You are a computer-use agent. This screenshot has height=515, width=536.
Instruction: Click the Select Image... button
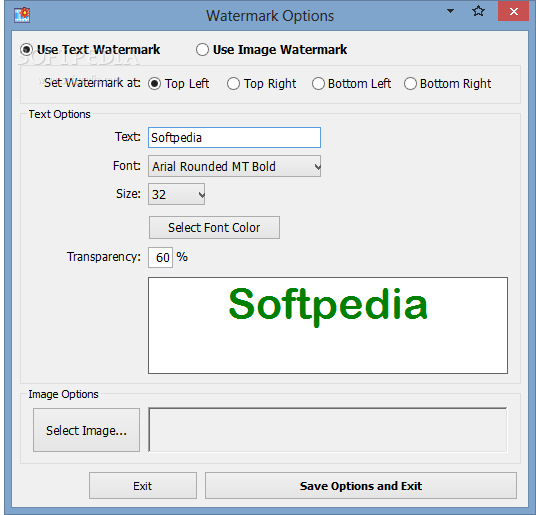pyautogui.click(x=86, y=430)
